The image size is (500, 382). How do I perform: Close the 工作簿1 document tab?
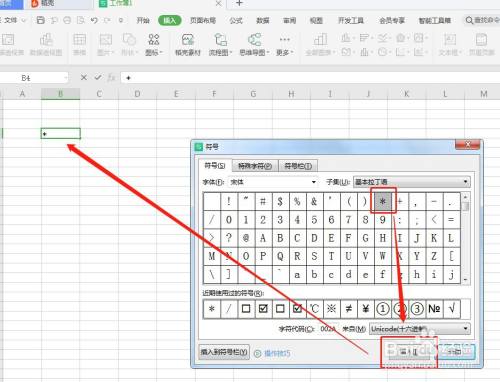tap(218, 3)
